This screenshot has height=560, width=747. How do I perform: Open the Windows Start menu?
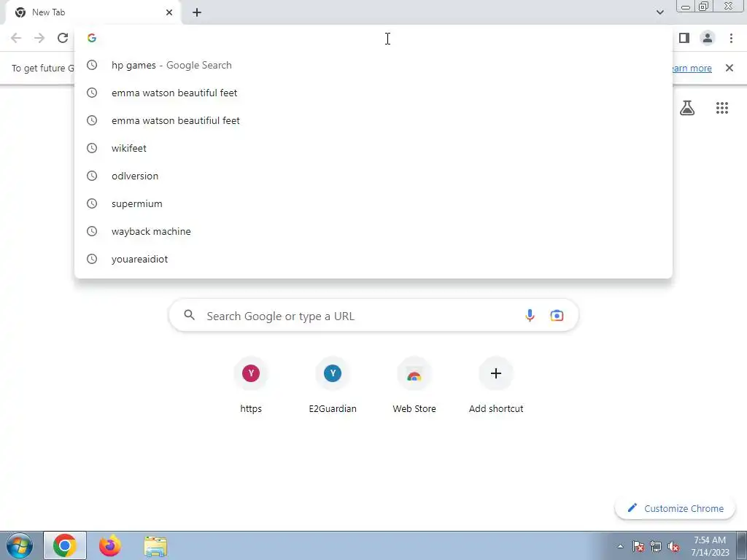click(20, 545)
